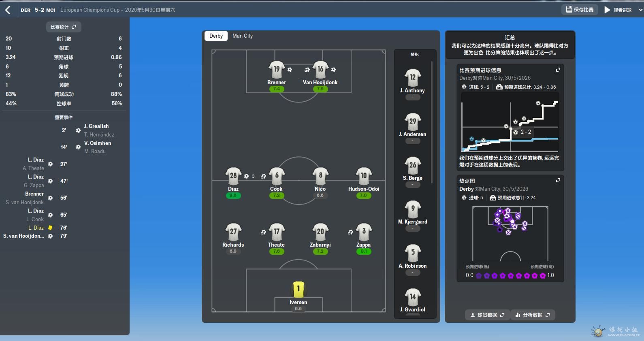Click Zappa's 8.1 rating badge
This screenshot has width=644, height=341.
click(364, 251)
